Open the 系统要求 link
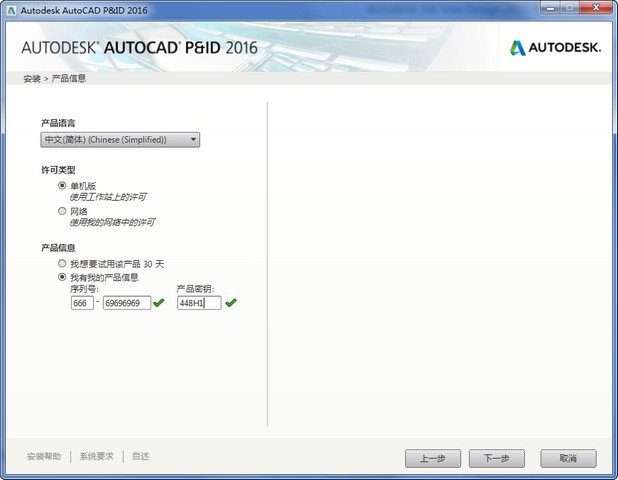The height and width of the screenshot is (480, 618). click(97, 456)
